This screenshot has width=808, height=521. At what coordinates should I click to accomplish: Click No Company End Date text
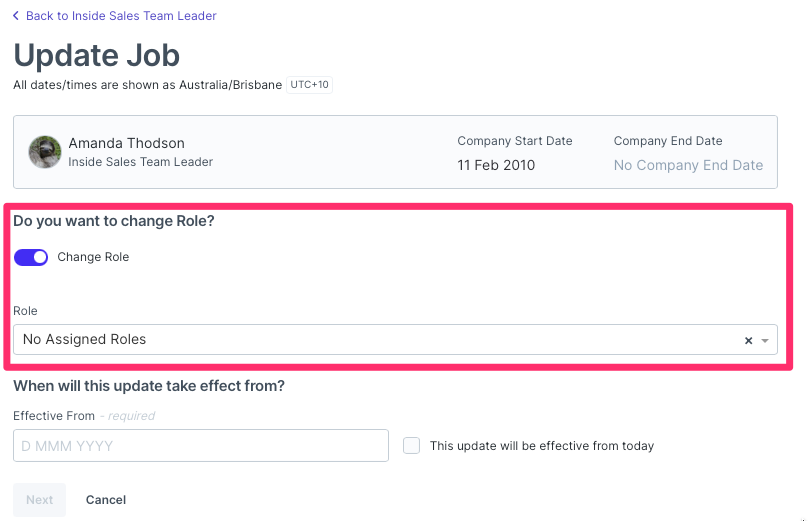[688, 165]
